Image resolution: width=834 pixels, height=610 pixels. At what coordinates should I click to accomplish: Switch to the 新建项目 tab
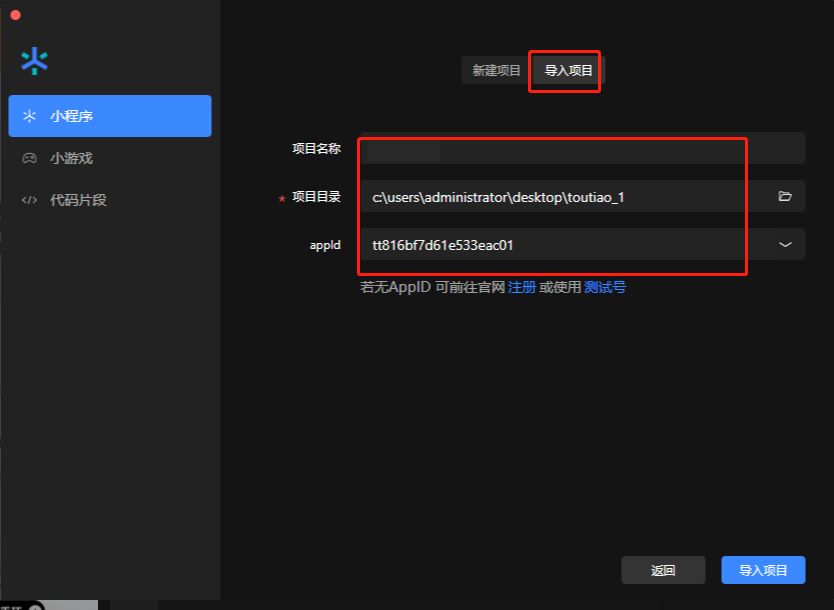tap(496, 71)
